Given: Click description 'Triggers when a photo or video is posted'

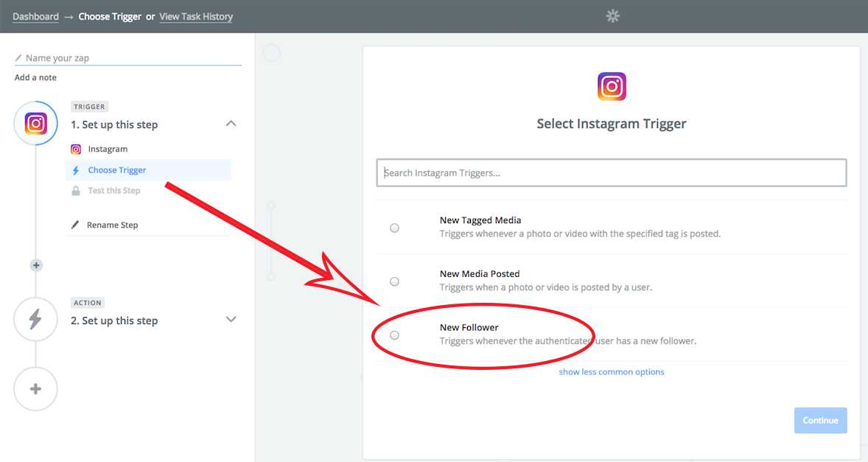Looking at the screenshot, I should pos(546,287).
